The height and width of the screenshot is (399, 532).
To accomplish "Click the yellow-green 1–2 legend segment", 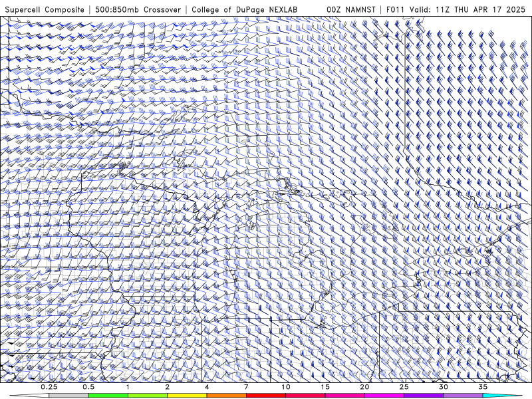I will coord(148,396).
